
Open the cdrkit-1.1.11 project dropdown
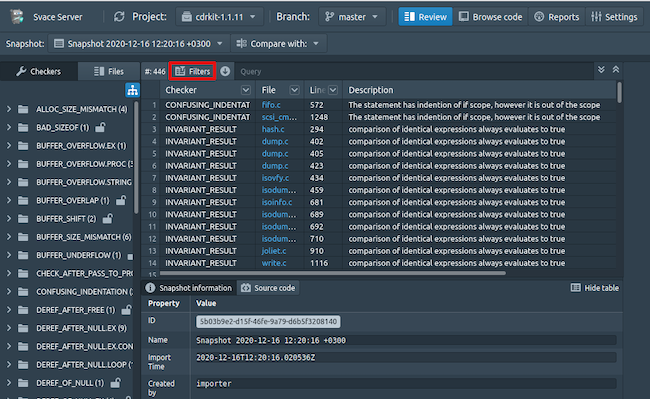[219, 17]
